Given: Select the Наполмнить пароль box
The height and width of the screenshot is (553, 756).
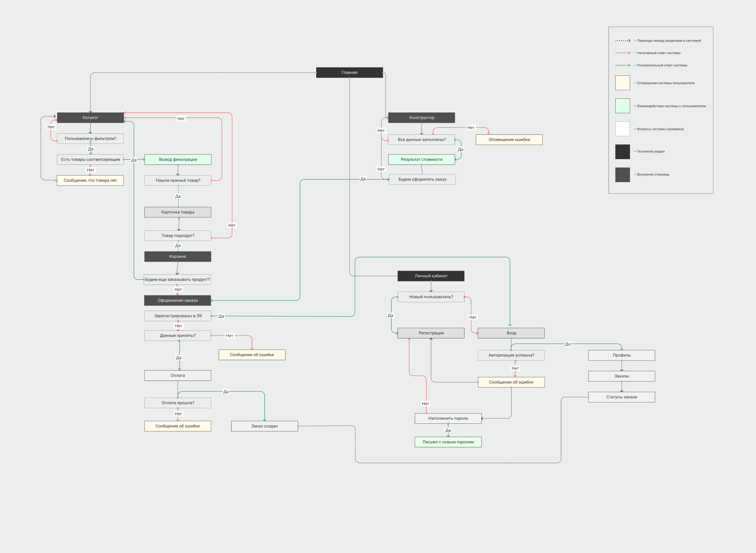Looking at the screenshot, I should tap(448, 418).
